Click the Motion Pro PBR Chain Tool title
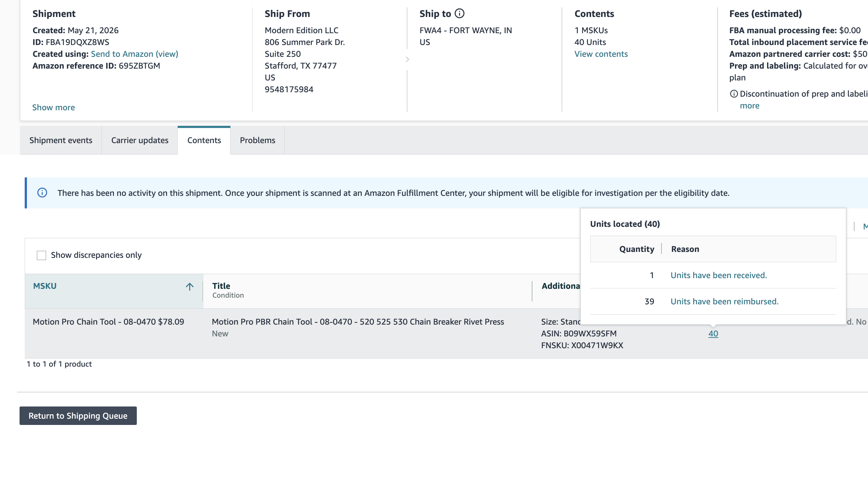Screen dimensions: 868x481 tap(358, 322)
